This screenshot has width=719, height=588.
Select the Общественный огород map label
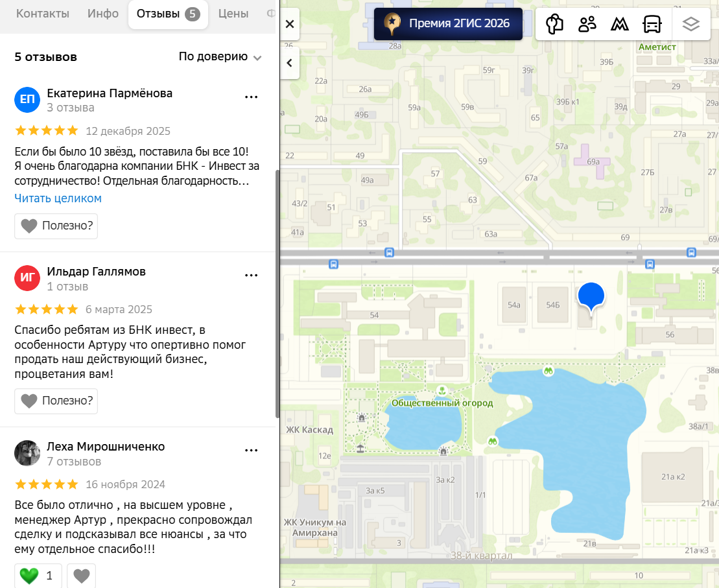click(442, 403)
